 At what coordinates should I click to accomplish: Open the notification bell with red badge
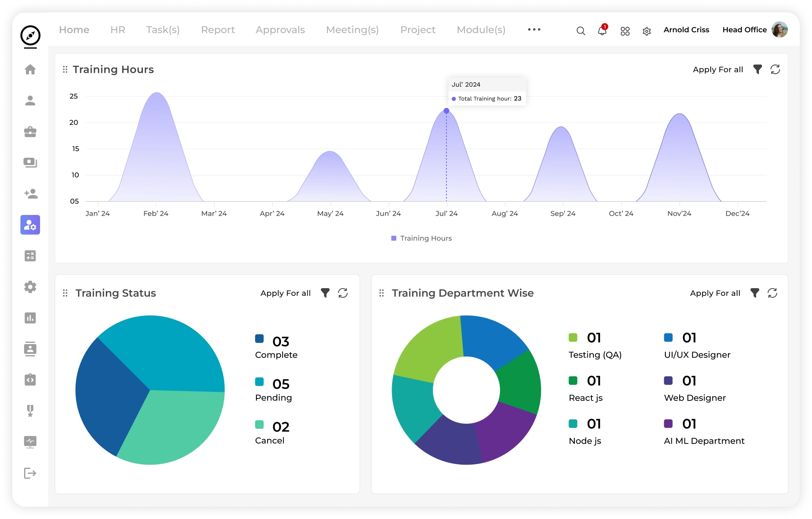[602, 31]
